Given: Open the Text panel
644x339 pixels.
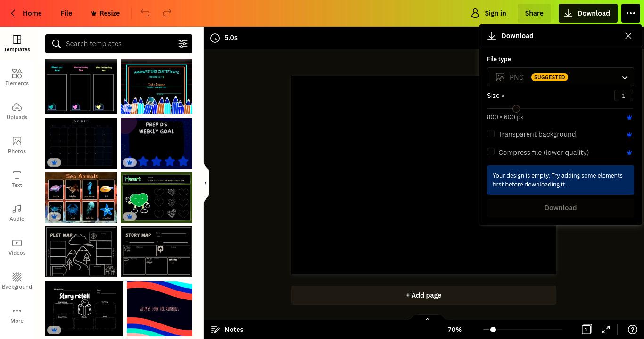Looking at the screenshot, I should click(x=17, y=179).
